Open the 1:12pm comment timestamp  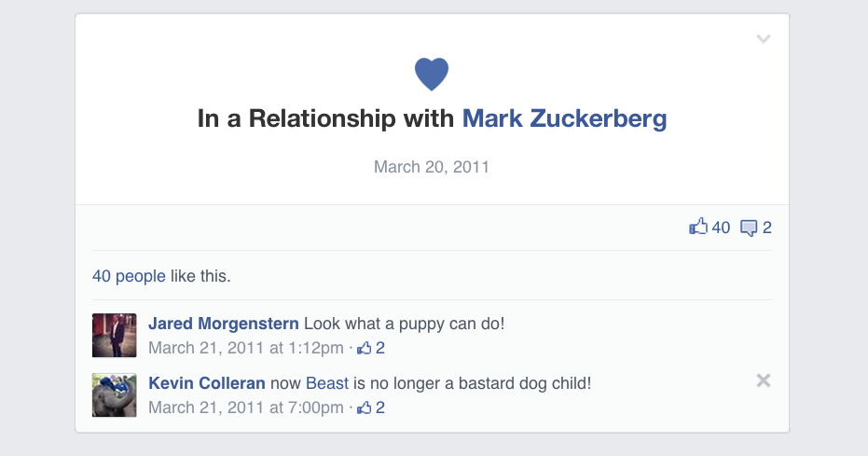(246, 348)
